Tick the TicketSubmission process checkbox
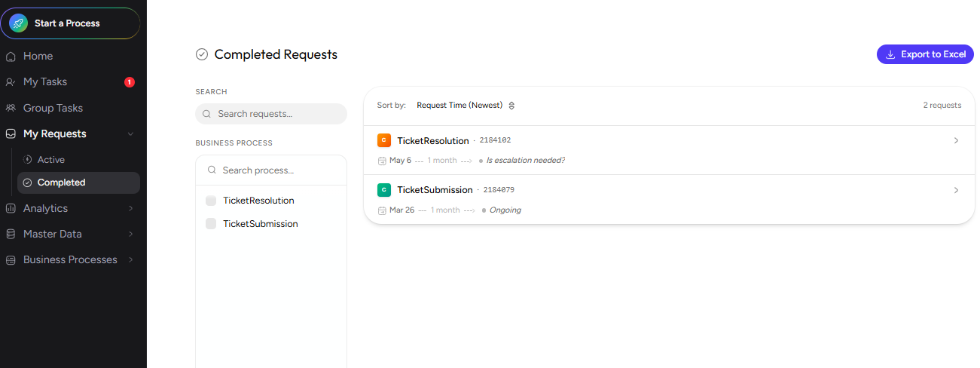Viewport: 980px width, 368px height. 211,224
